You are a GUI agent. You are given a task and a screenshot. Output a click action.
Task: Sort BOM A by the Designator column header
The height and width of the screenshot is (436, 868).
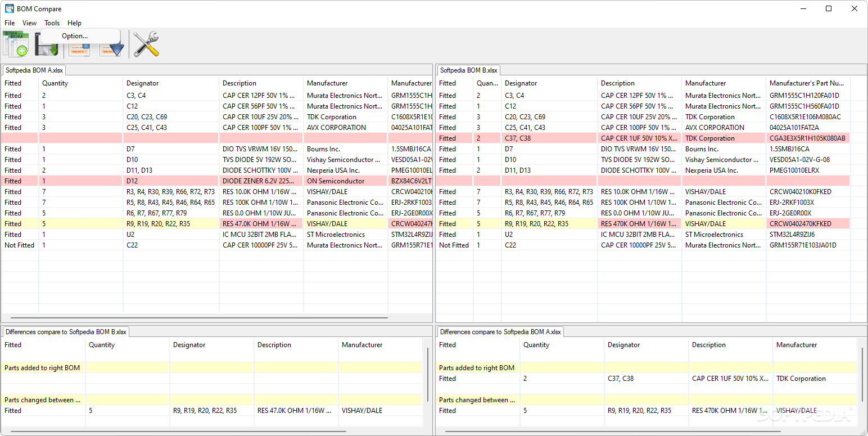click(x=171, y=83)
